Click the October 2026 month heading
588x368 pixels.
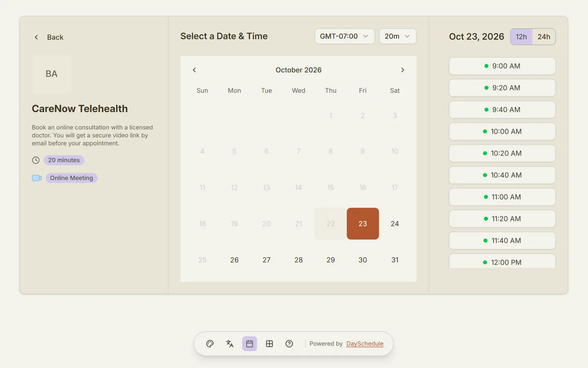298,70
